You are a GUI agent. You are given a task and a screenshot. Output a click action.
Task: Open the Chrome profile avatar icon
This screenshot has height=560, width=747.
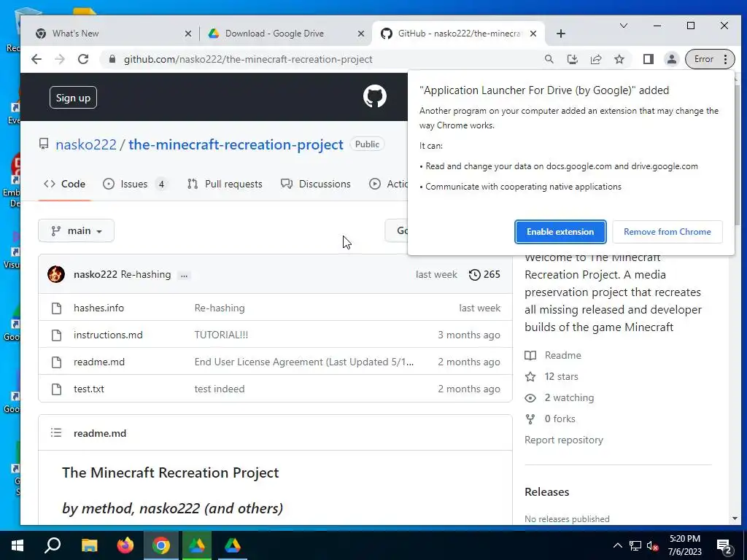point(671,59)
